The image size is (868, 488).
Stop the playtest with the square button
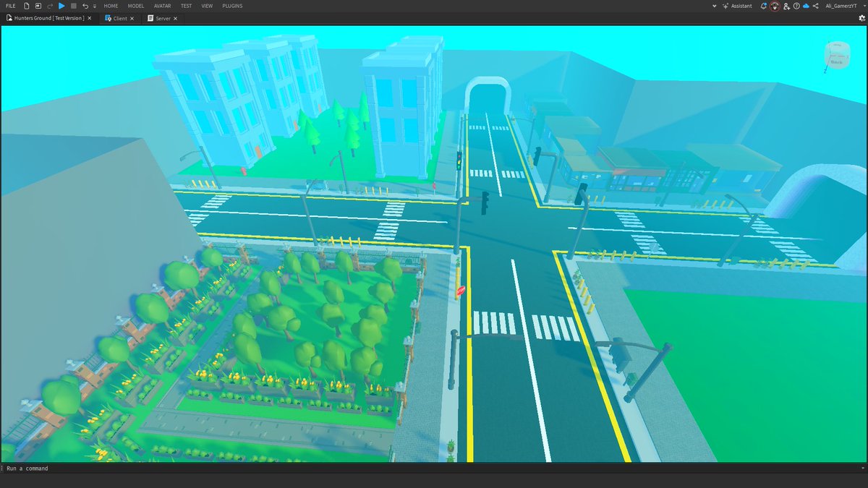(73, 6)
